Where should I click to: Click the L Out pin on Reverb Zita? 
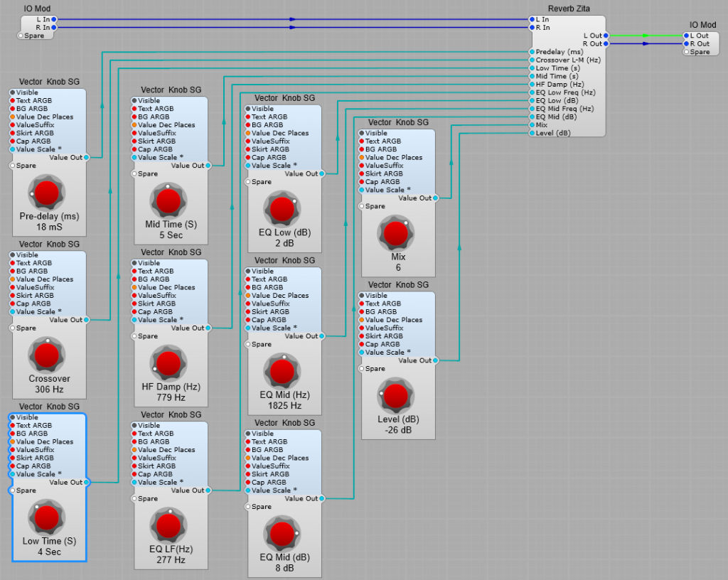coord(606,36)
